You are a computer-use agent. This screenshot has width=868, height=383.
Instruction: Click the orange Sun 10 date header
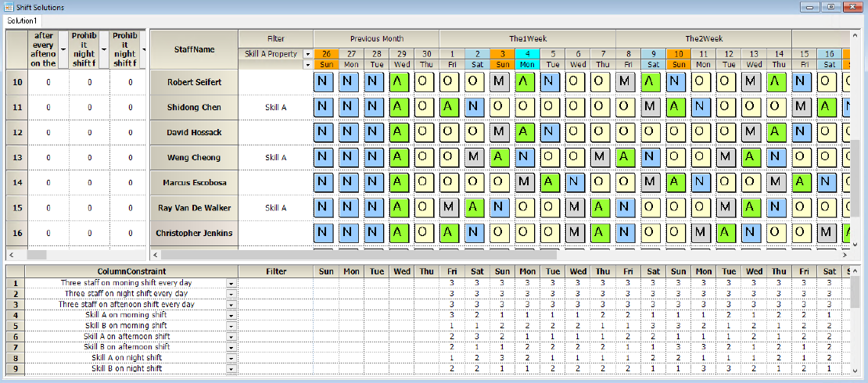click(679, 54)
